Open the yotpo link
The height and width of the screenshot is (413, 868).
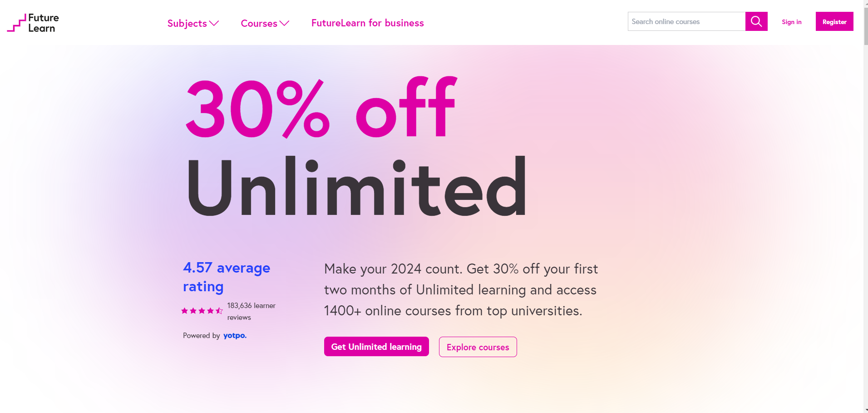click(235, 335)
